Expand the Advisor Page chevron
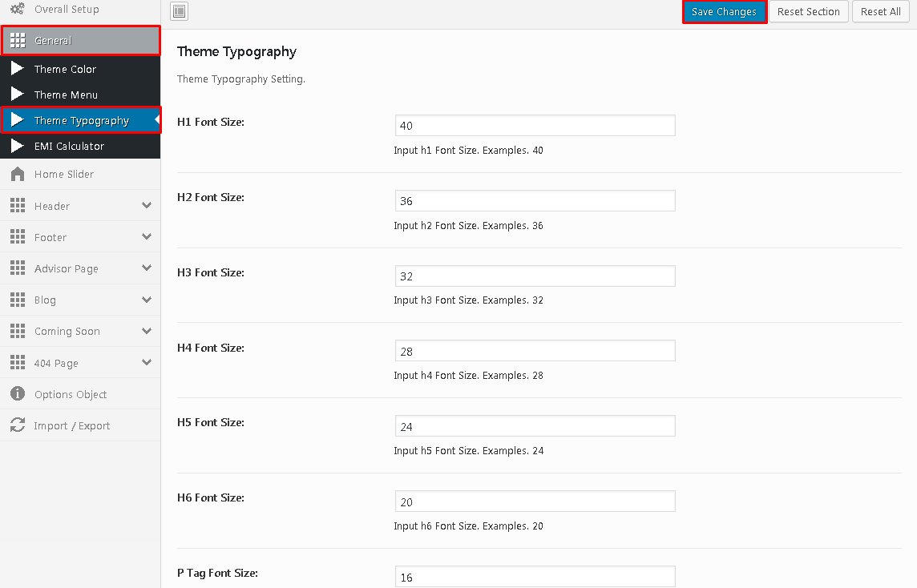Screen dimensions: 917x588 147,268
